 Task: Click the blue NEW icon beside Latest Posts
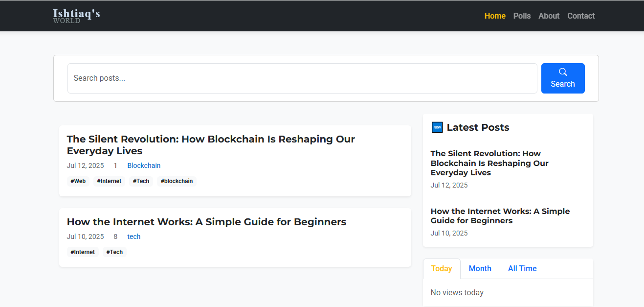click(437, 127)
